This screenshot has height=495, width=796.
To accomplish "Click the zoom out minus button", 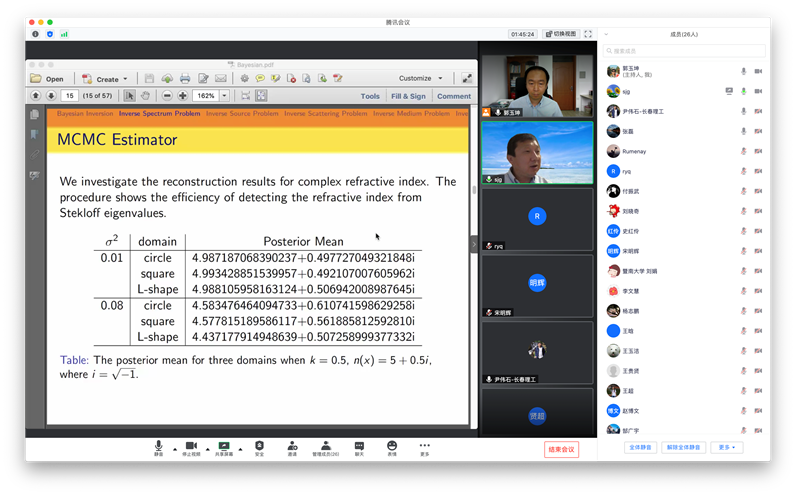I will coord(166,96).
